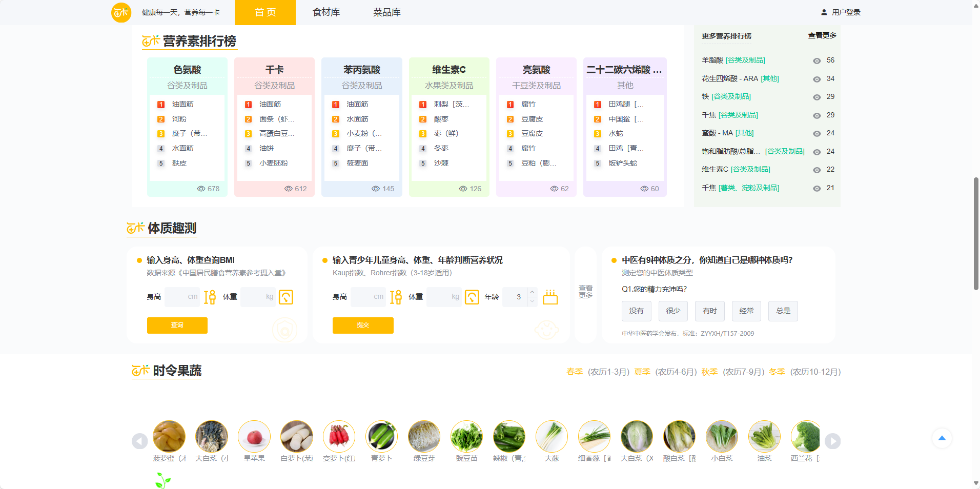This screenshot has height=489, width=980.
Task: Click the user icon next to 用户登录
Action: click(x=824, y=12)
